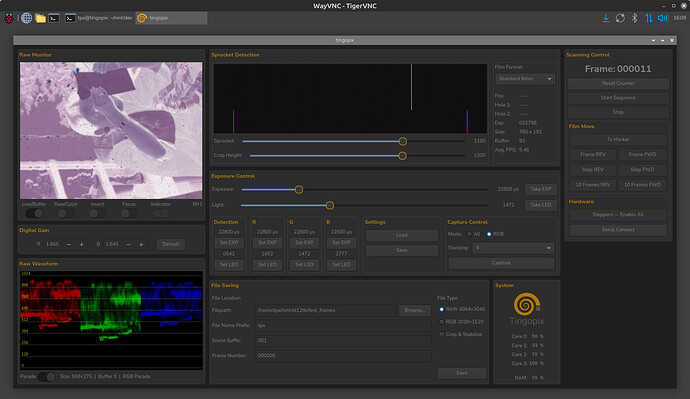The height and width of the screenshot is (399, 690).
Task: Click the Frame Number field
Action: click(343, 355)
